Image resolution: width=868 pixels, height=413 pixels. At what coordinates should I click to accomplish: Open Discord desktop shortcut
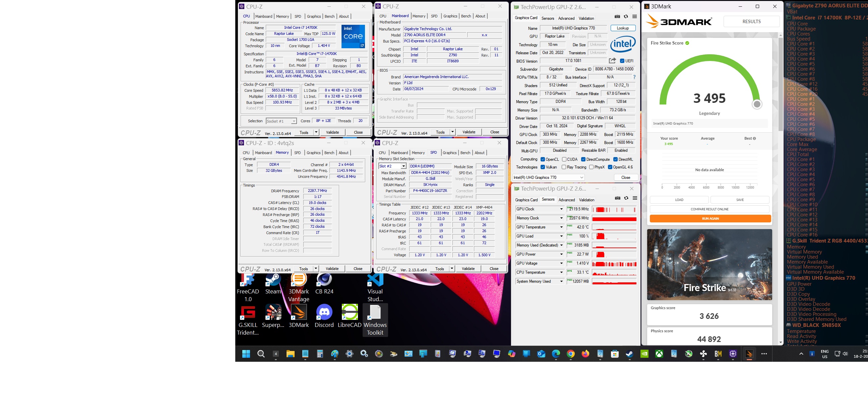pos(324,316)
